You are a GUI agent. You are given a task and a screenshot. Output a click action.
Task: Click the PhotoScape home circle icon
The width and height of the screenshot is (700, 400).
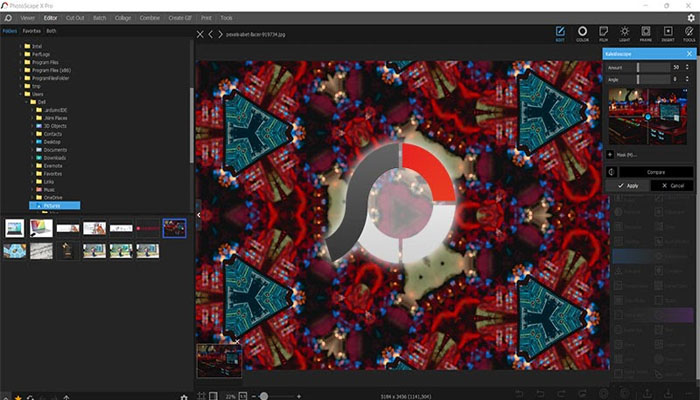coord(8,18)
